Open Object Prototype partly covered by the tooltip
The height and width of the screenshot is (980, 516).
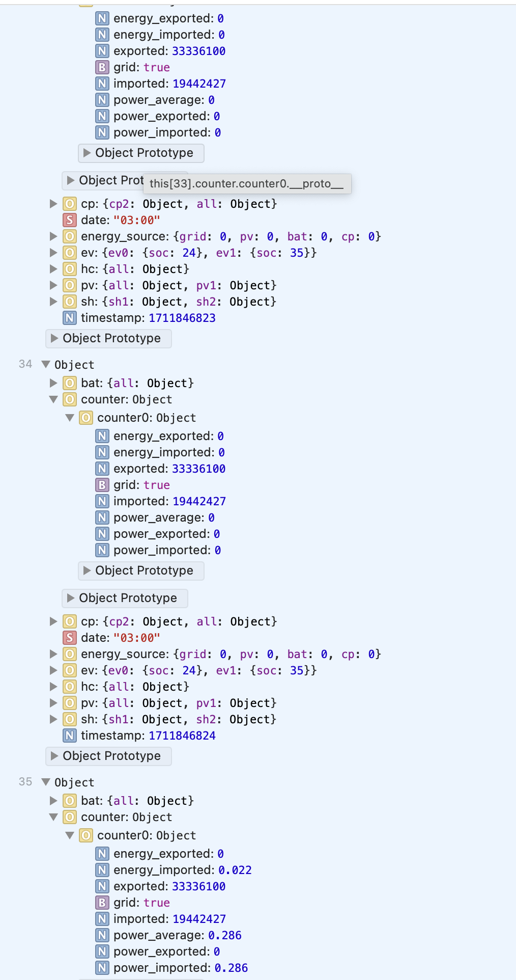[x=103, y=180]
